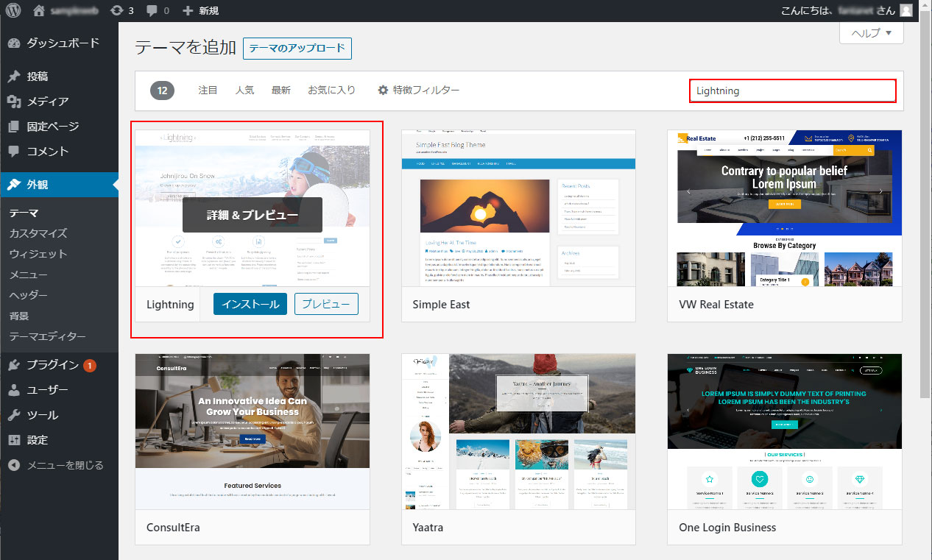Click the プラグイン update badge 1
The image size is (932, 560).
pyautogui.click(x=89, y=365)
